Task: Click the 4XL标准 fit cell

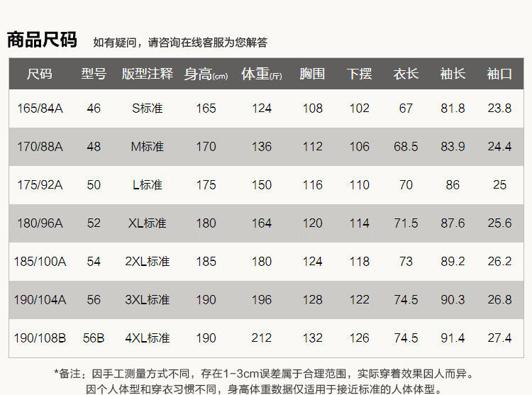Action: [x=147, y=338]
